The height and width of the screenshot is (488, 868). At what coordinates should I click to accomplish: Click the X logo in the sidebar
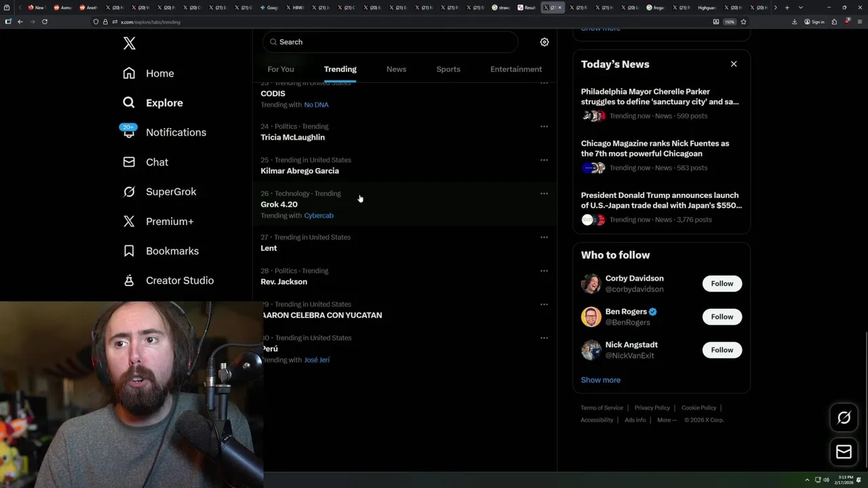tap(130, 43)
